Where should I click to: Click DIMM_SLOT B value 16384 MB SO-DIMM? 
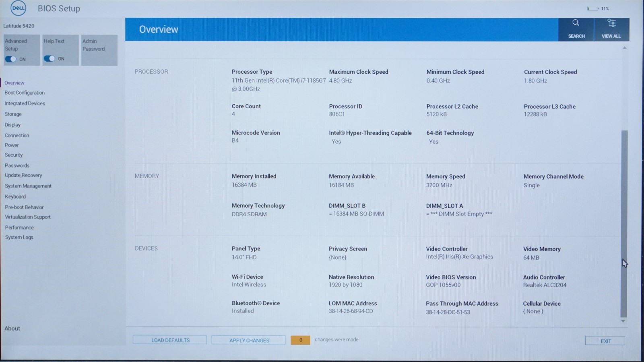(356, 214)
